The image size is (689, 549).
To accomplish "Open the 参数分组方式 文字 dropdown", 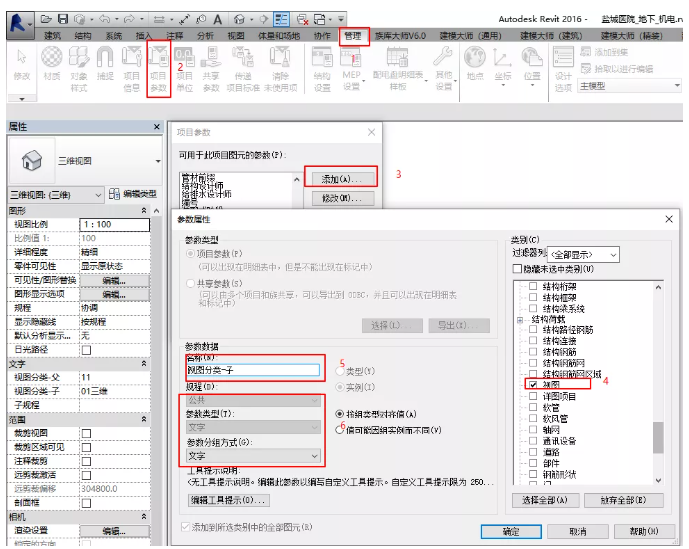I will (x=253, y=456).
